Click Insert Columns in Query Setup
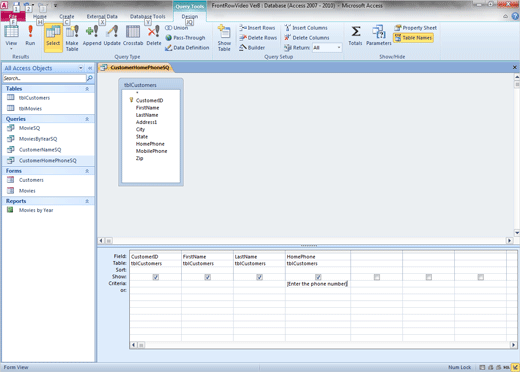 [306, 28]
